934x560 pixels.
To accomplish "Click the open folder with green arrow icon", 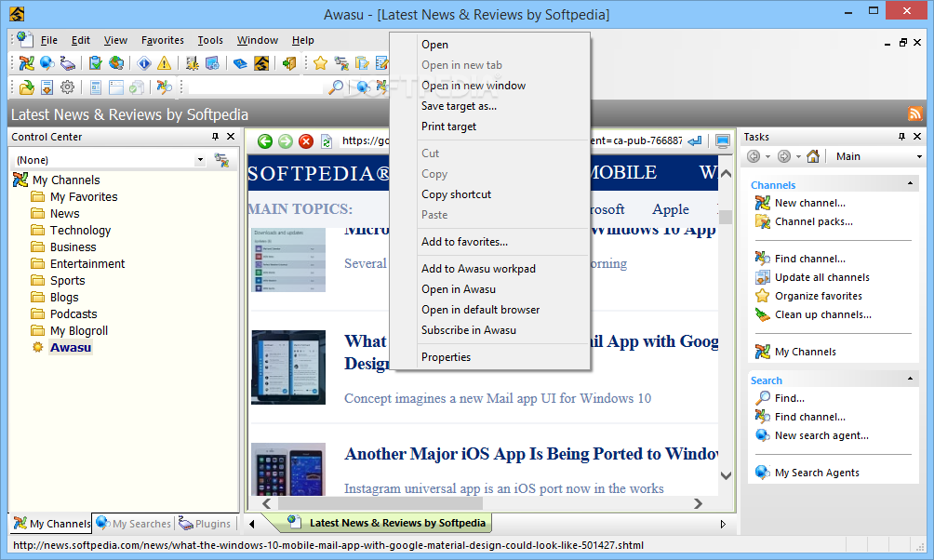I will pos(26,87).
